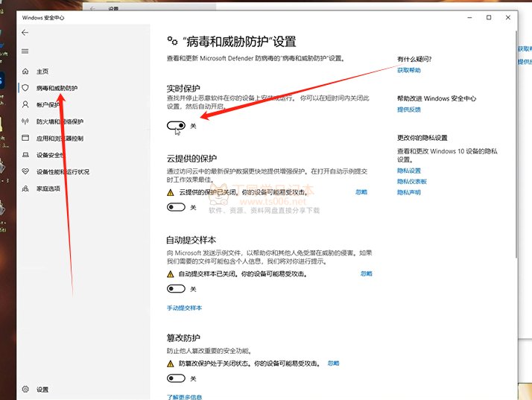Open the 隐私仪表板 link
The height and width of the screenshot is (400, 532).
[412, 181]
